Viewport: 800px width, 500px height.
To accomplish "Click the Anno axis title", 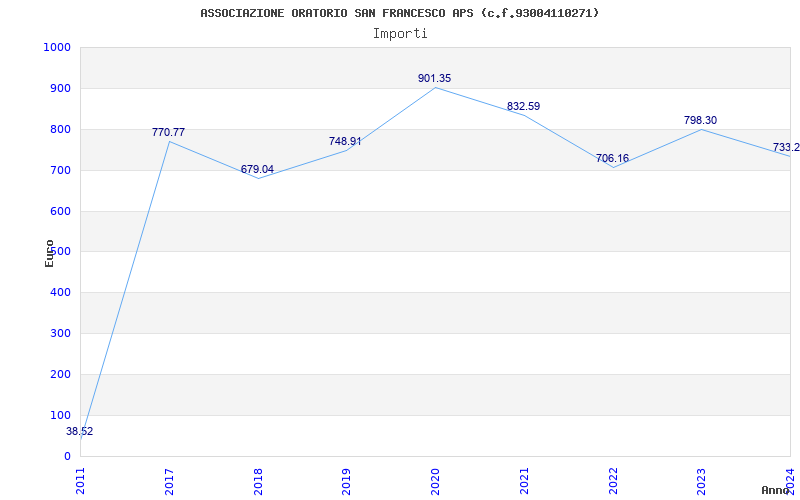I will pos(776,490).
